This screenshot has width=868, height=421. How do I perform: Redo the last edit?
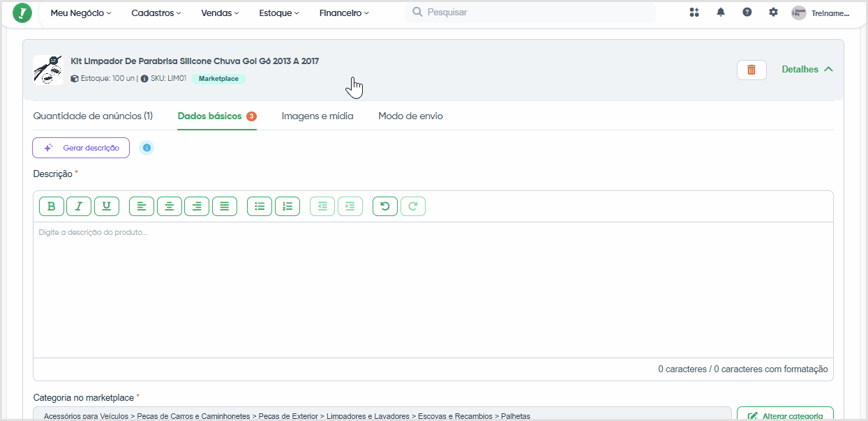pos(413,206)
